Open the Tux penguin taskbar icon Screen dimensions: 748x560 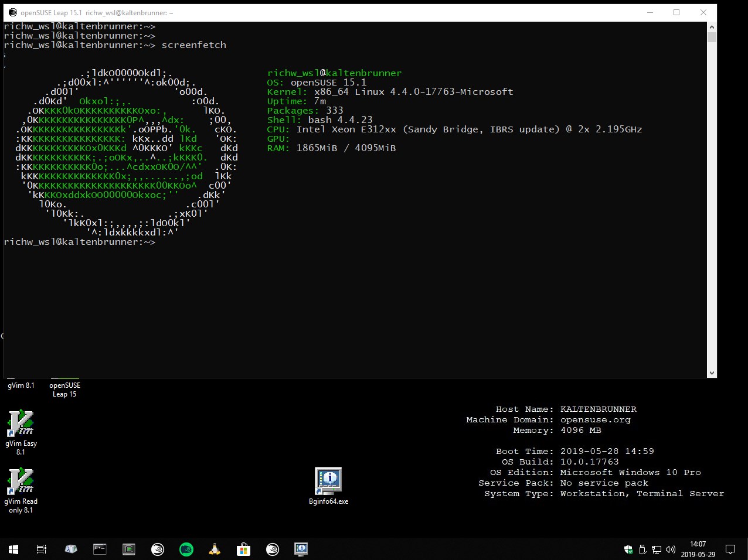coord(215,549)
